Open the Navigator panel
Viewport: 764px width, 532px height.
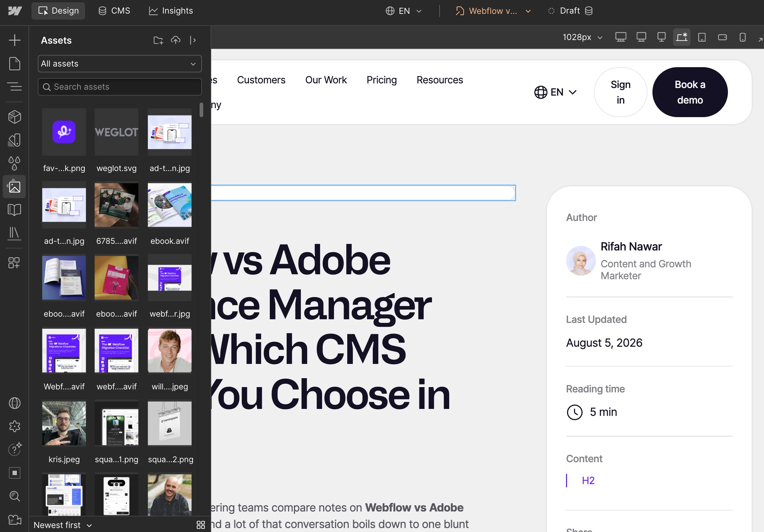(15, 87)
